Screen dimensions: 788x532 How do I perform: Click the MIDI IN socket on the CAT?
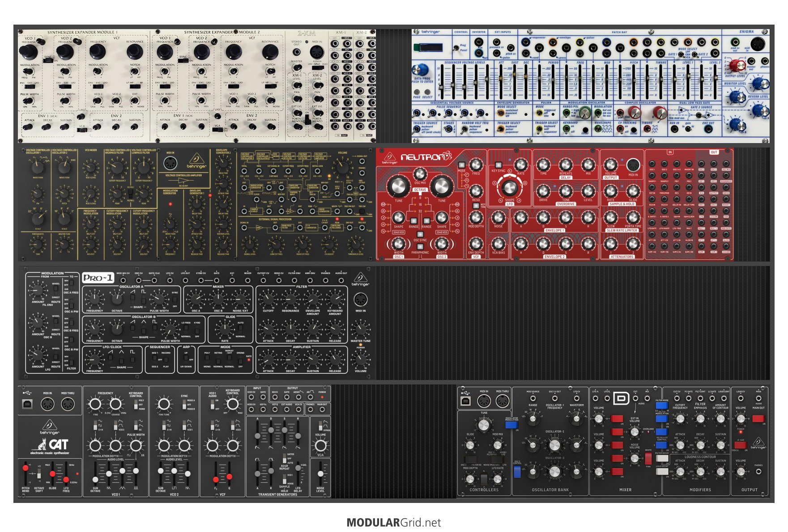tap(47, 404)
